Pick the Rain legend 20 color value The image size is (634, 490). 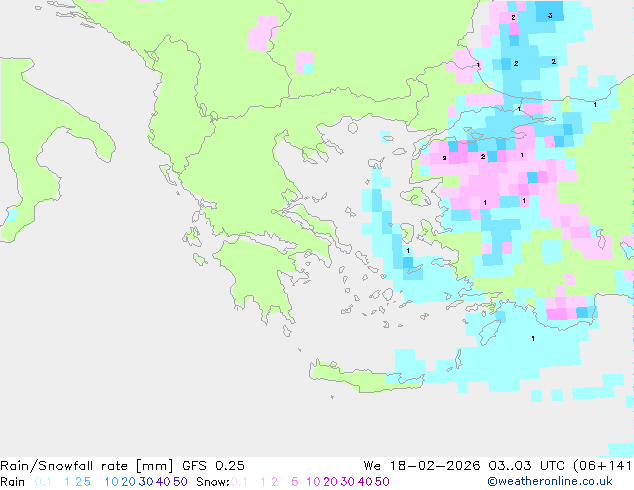point(128,482)
